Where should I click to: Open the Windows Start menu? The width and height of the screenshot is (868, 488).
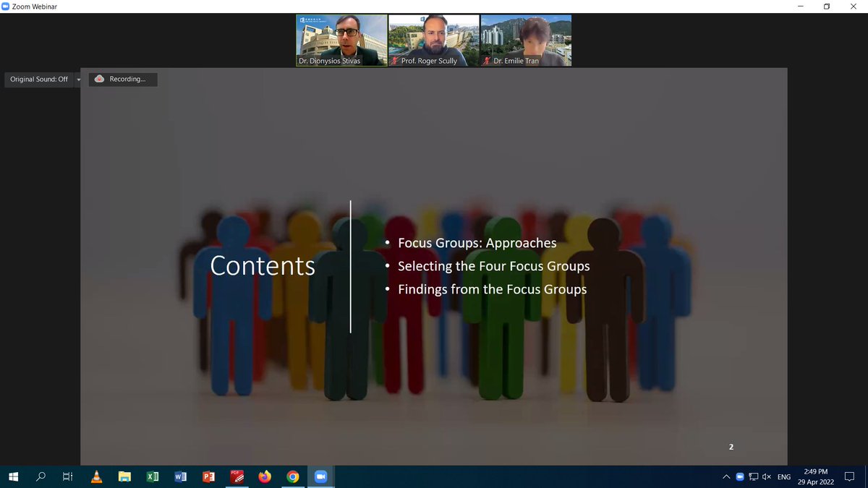point(13,476)
